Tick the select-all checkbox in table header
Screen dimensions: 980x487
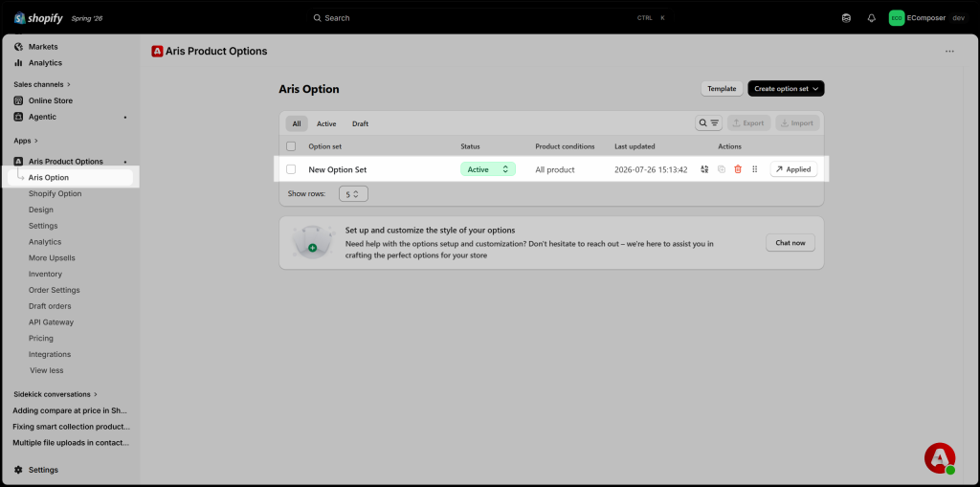click(x=291, y=146)
